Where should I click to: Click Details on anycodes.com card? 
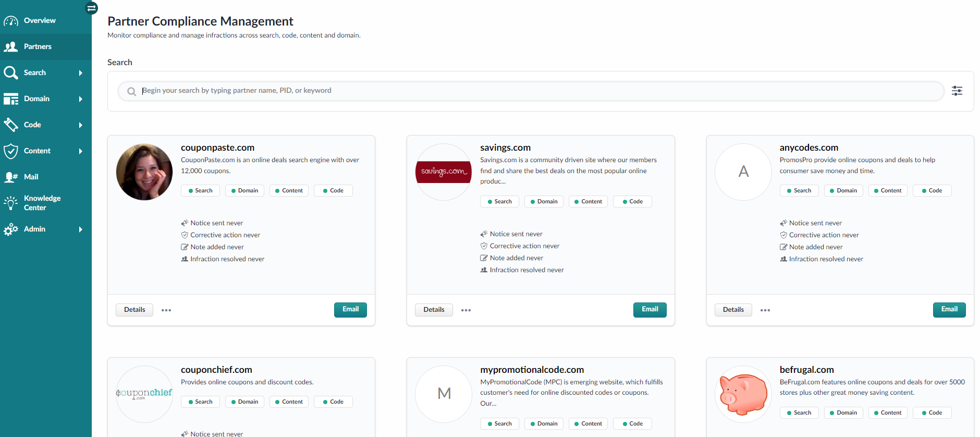733,310
